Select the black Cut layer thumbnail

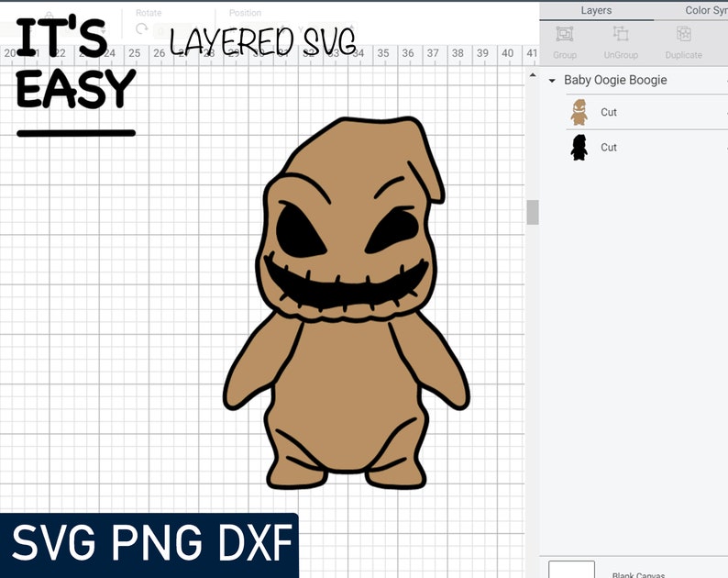579,148
